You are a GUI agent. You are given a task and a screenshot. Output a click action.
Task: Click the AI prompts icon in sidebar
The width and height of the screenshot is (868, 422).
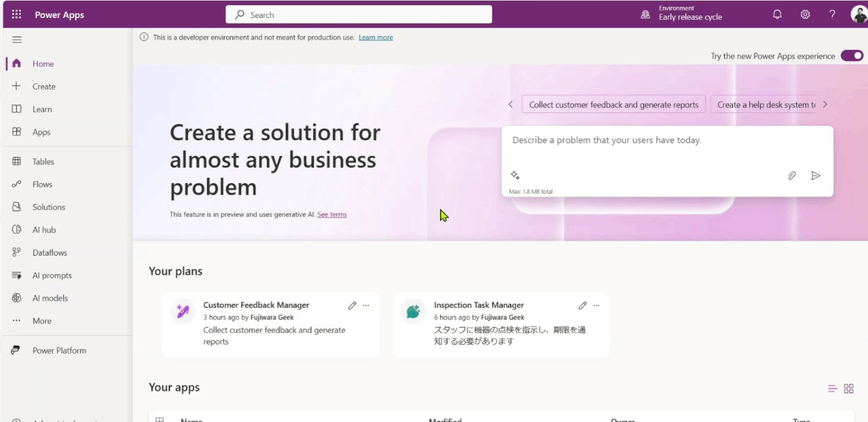pyautogui.click(x=17, y=276)
